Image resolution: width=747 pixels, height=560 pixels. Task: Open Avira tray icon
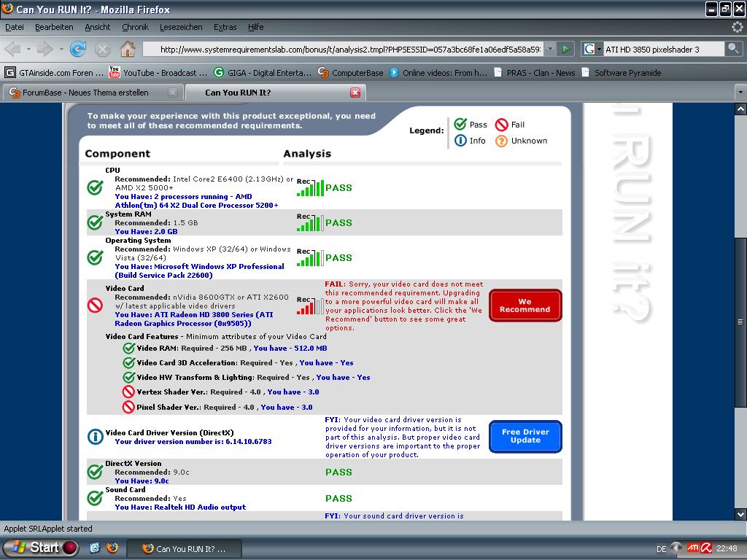pos(705,548)
